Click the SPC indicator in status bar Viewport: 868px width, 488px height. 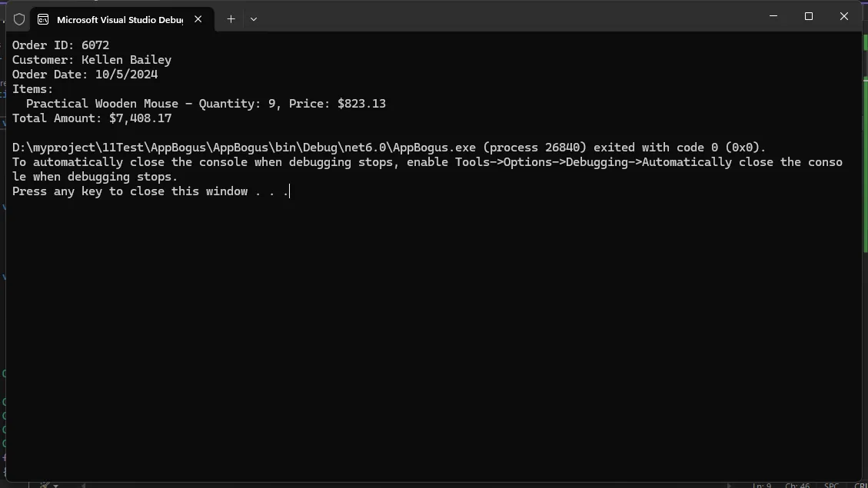[831, 485]
